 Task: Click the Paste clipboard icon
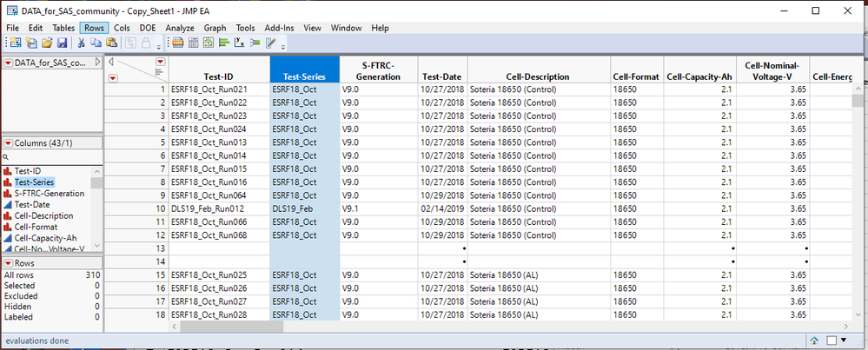[110, 42]
